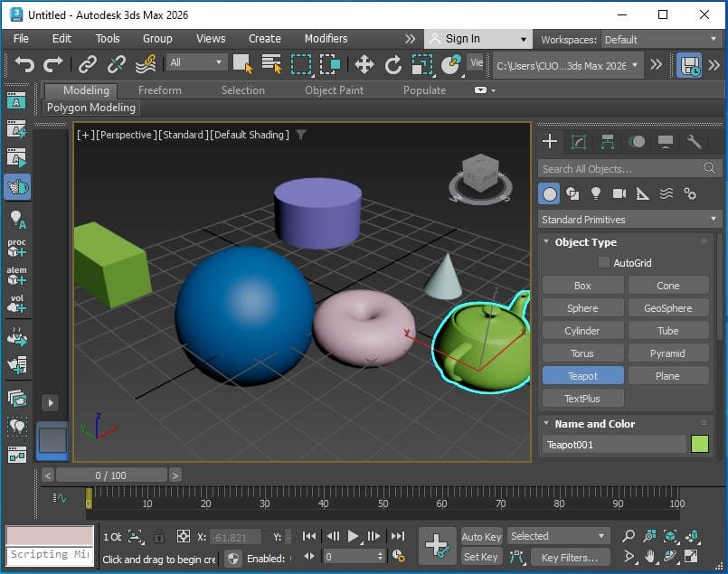Click the Pyramid primitive button

click(x=668, y=353)
